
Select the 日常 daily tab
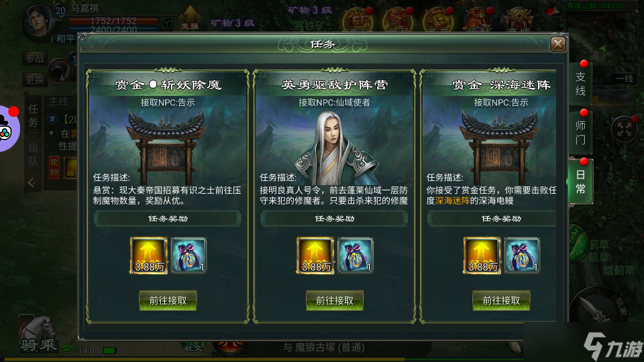[580, 182]
